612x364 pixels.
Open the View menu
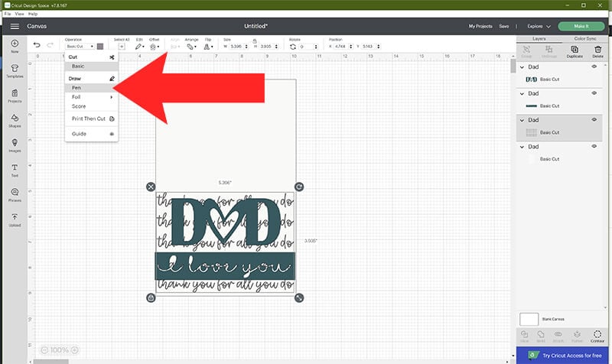tap(20, 14)
